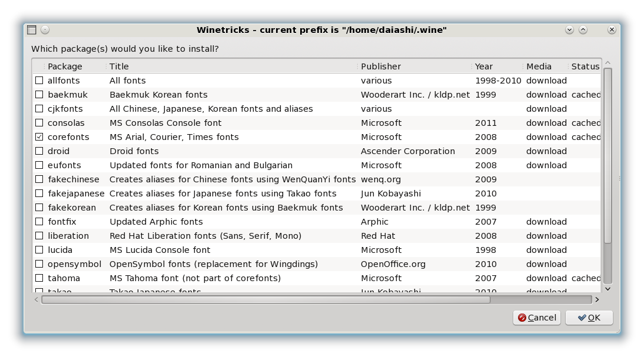The image size is (644, 357).
Task: Sort by the Media column header
Action: tap(545, 66)
